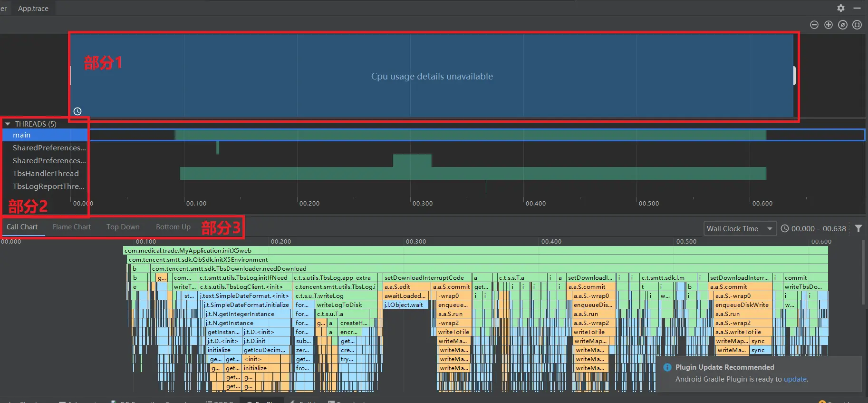
Task: Click the filter funnel icon
Action: 858,228
